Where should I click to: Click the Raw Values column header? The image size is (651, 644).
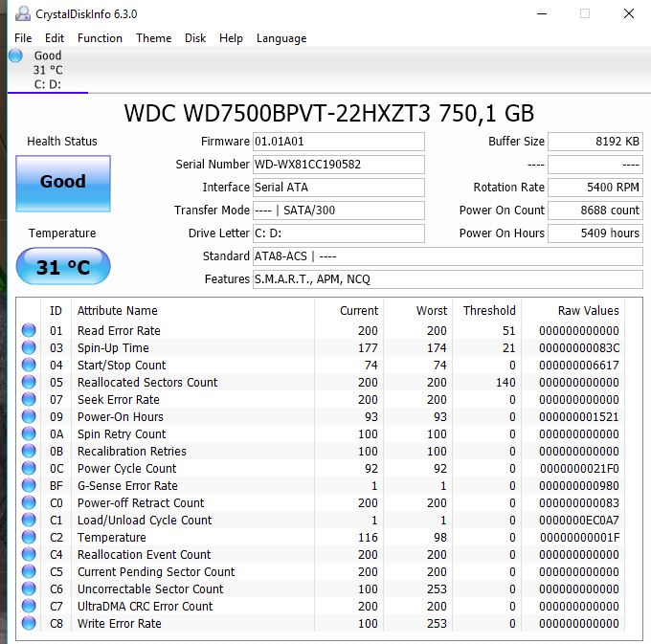click(588, 311)
